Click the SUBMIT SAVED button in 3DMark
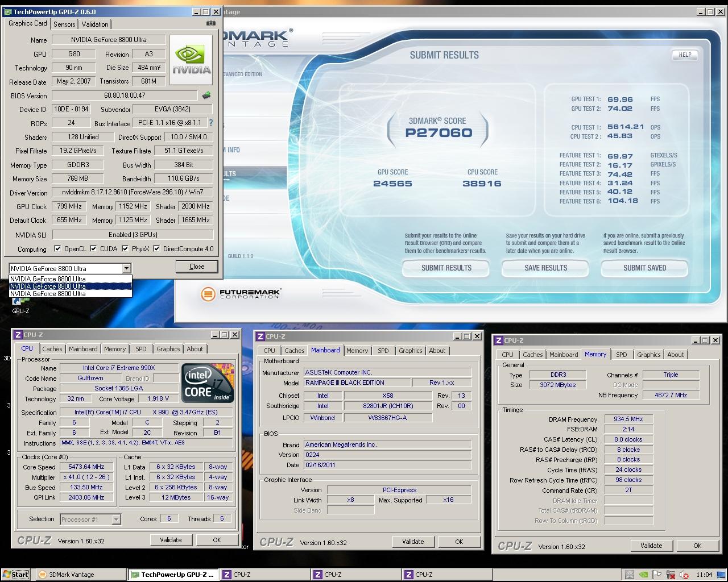The height and width of the screenshot is (582, 728). tap(644, 268)
